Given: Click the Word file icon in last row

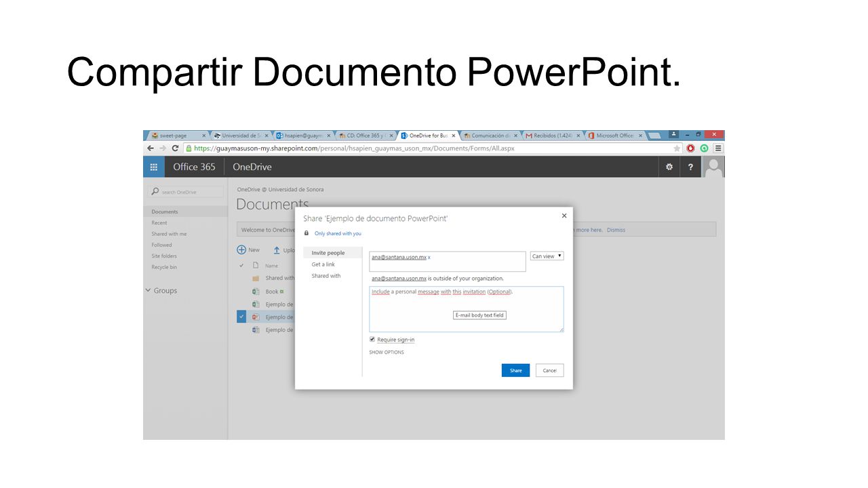Looking at the screenshot, I should [x=256, y=330].
